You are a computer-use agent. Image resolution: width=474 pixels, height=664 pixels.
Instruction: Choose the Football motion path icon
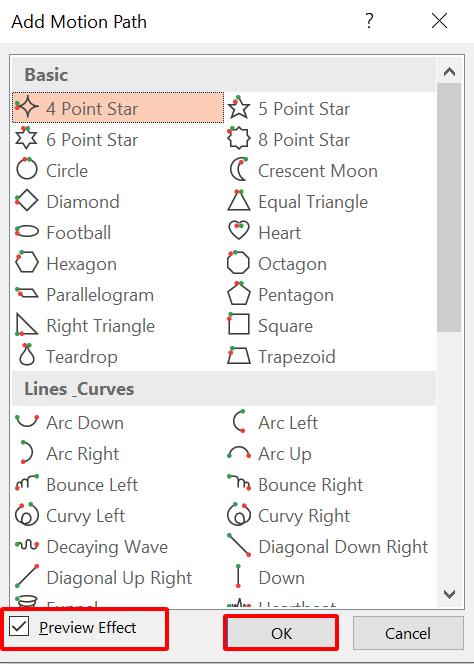pos(27,232)
